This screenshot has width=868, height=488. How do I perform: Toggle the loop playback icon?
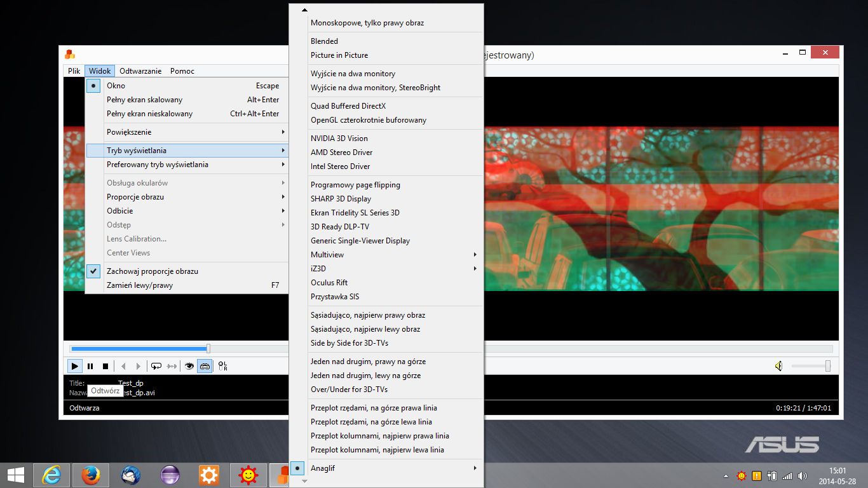156,366
